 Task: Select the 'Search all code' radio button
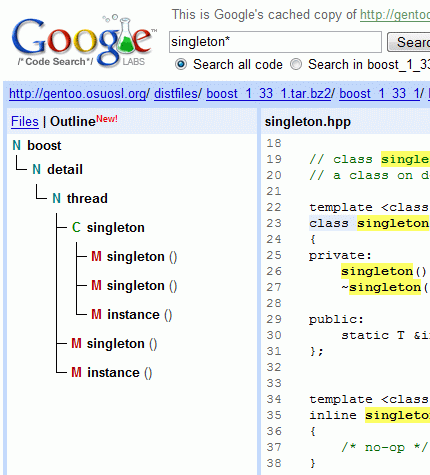tap(181, 64)
